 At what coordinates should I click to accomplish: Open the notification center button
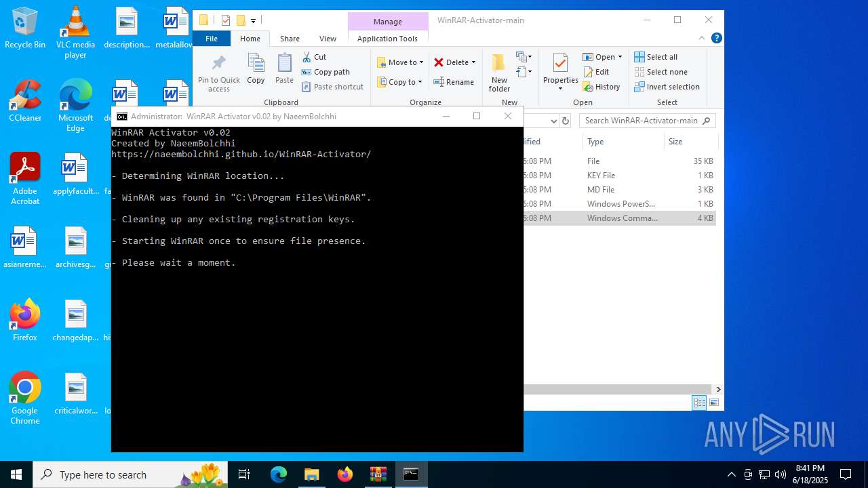[846, 474]
